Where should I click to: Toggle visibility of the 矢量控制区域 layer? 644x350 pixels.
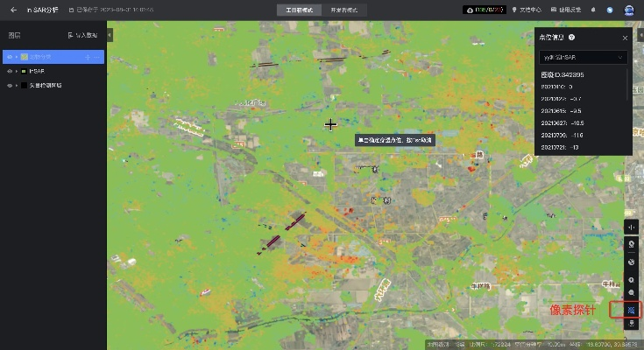[8, 85]
